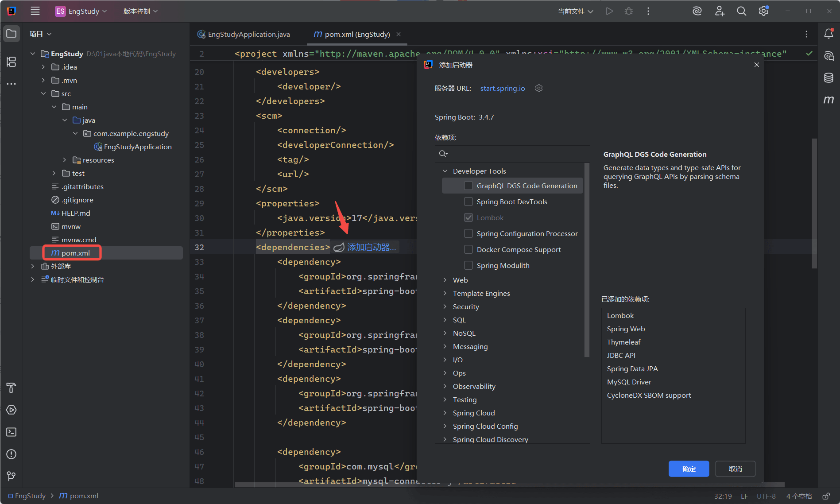Viewport: 840px width, 504px height.
Task: Select HELP.md file
Action: pyautogui.click(x=76, y=213)
